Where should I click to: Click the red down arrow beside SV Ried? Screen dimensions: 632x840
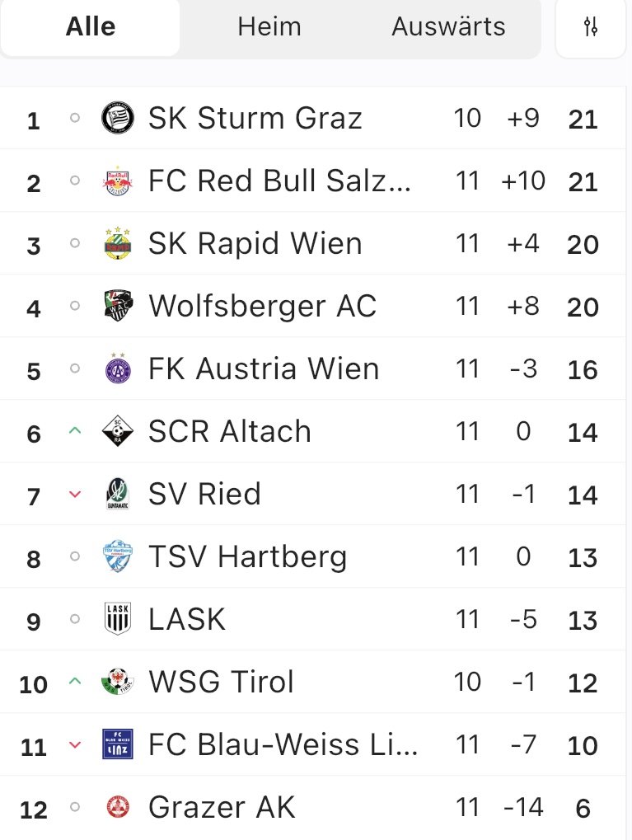pos(75,494)
